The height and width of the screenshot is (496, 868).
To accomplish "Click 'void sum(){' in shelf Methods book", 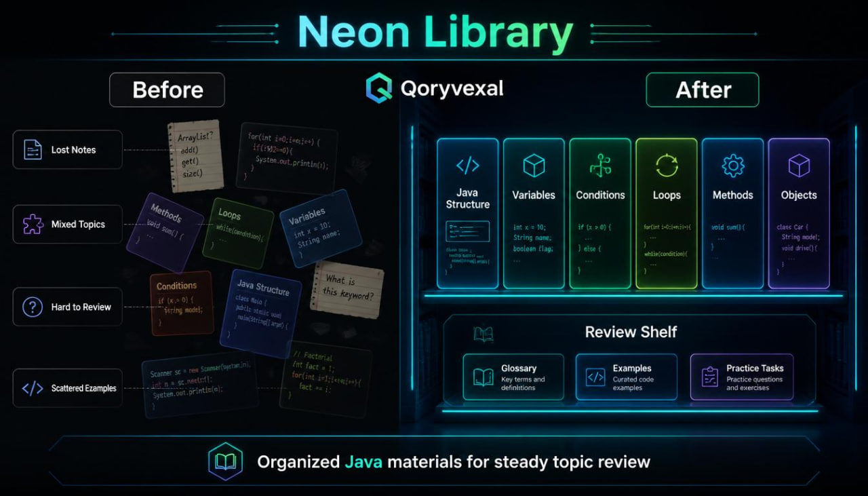I will (729, 227).
